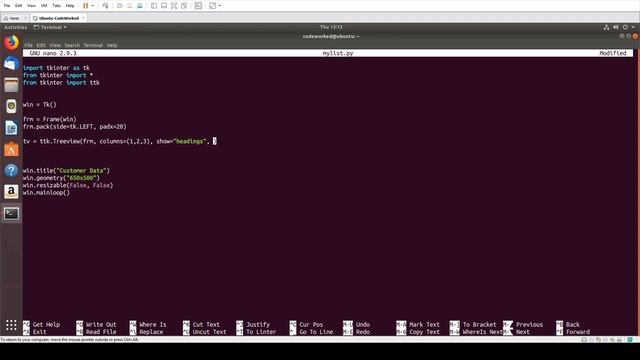Launch Rhythmbox music player from dock
This screenshot has width=640, height=360.
click(x=11, y=106)
